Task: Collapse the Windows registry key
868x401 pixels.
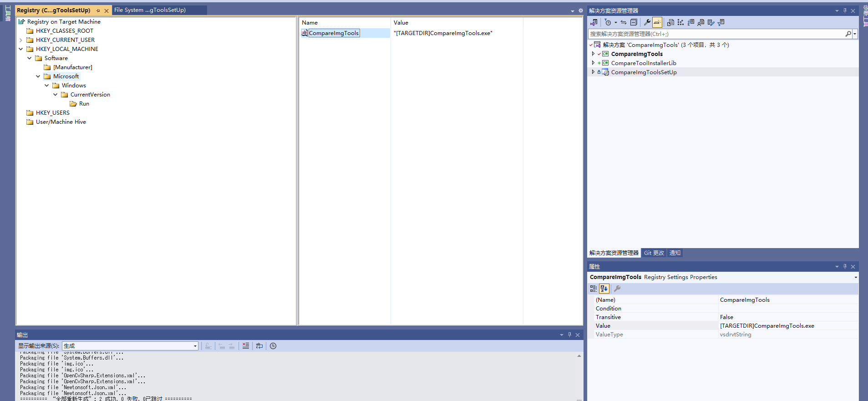Action: pos(46,86)
